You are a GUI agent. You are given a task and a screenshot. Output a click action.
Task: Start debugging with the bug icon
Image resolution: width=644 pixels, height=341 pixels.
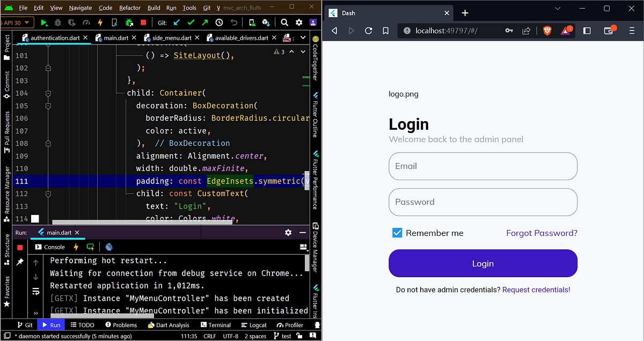(x=57, y=23)
